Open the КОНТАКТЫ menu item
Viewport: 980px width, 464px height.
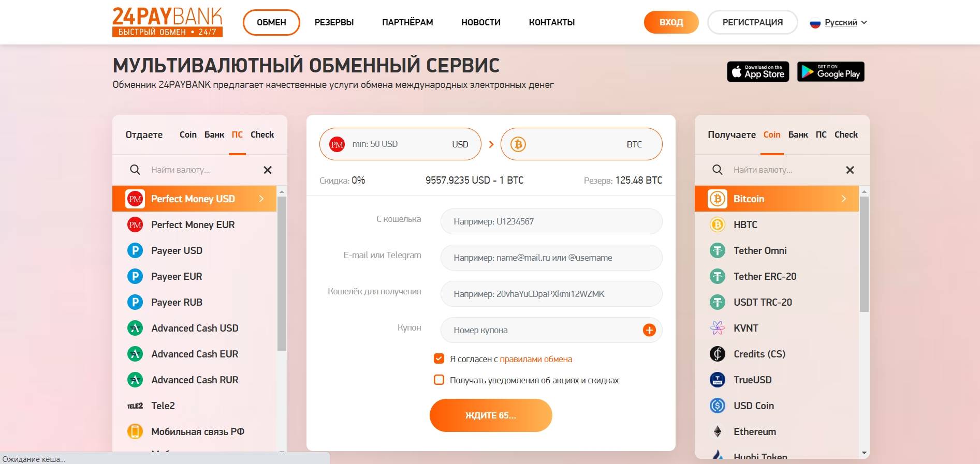pyautogui.click(x=552, y=22)
